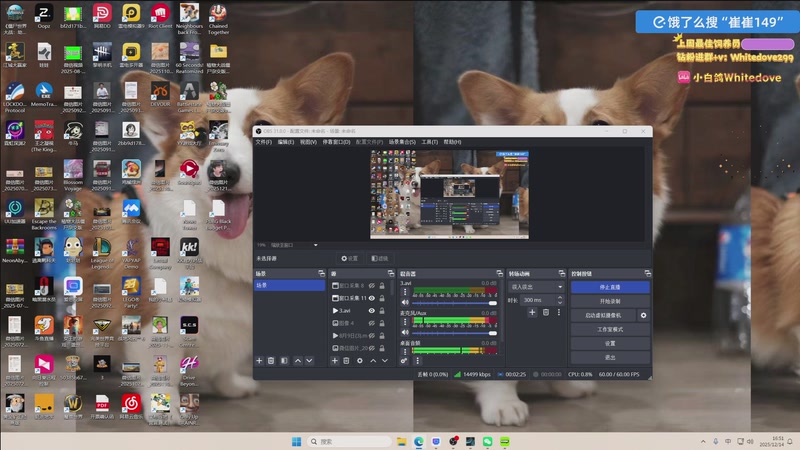Move selected source up with arrow icon
This screenshot has width=800, height=450.
[372, 360]
